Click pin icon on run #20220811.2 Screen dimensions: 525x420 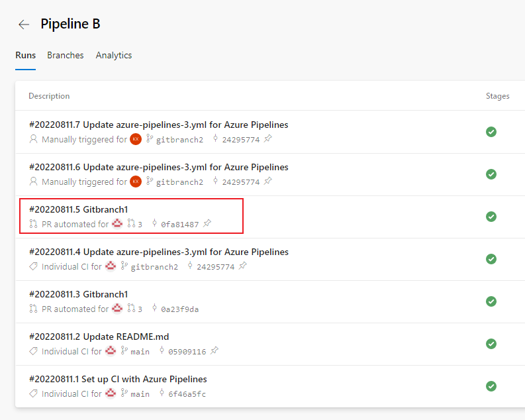coord(215,351)
